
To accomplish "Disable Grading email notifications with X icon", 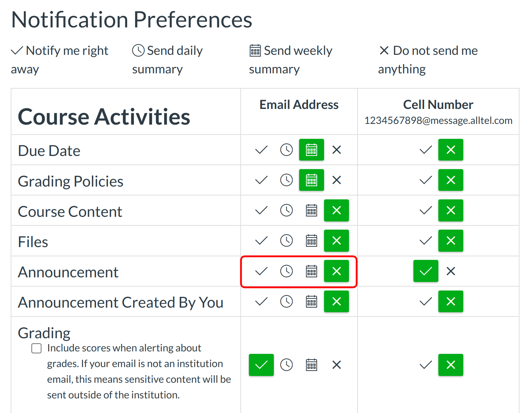I will click(x=337, y=365).
